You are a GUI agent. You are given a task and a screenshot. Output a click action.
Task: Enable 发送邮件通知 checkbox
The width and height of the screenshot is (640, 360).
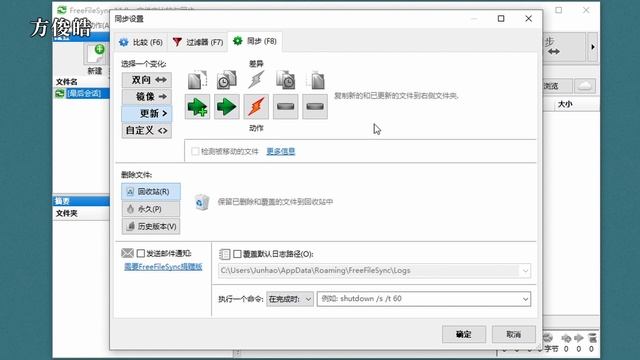141,253
